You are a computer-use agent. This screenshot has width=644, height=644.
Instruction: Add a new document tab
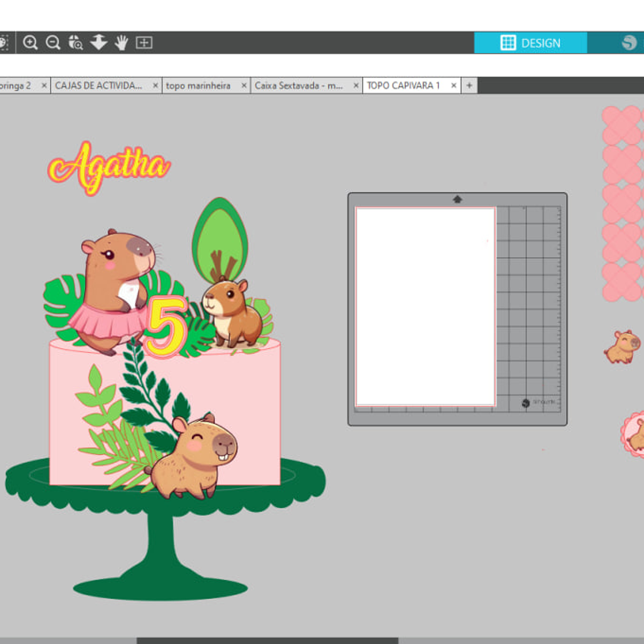tap(469, 86)
